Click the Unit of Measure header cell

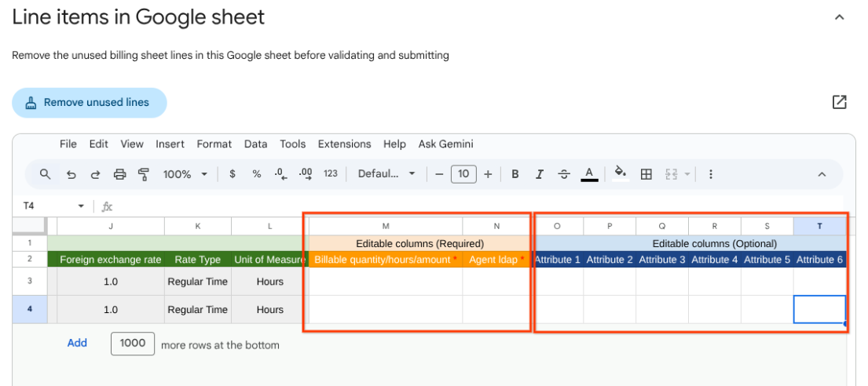(269, 260)
